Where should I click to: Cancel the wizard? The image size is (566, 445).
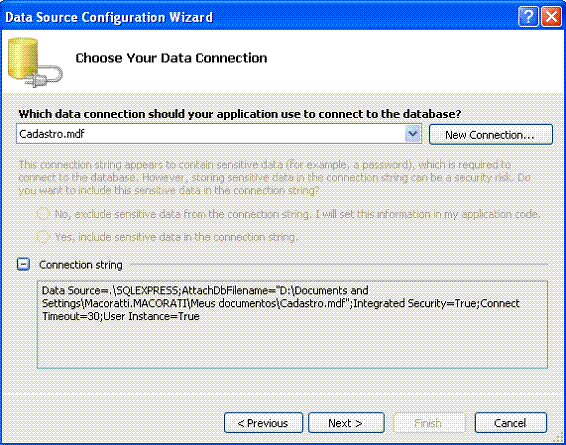(x=510, y=423)
